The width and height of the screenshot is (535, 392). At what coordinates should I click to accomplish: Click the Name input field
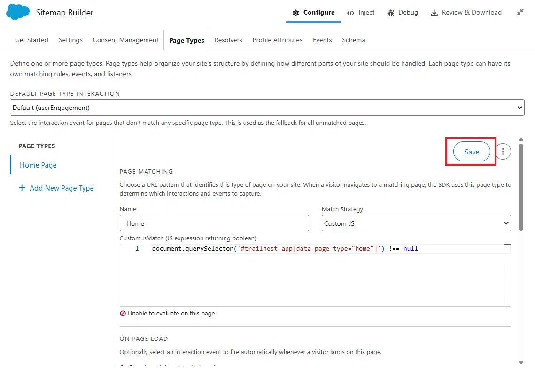214,223
